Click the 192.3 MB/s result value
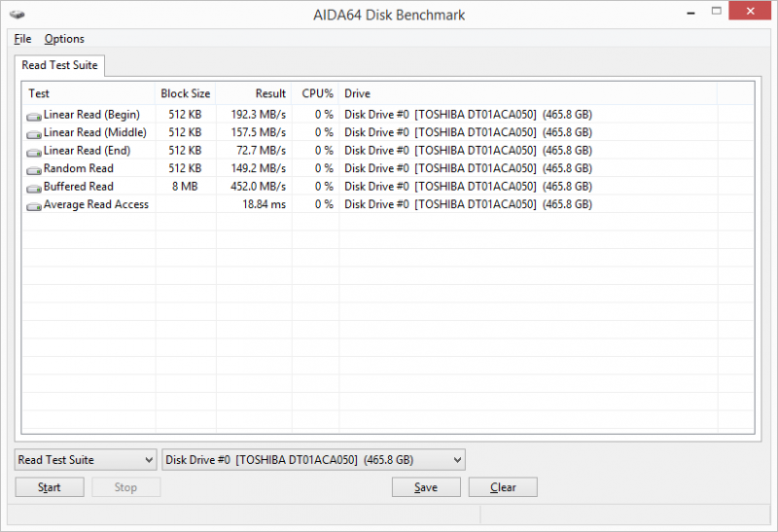This screenshot has height=532, width=778. tap(259, 115)
